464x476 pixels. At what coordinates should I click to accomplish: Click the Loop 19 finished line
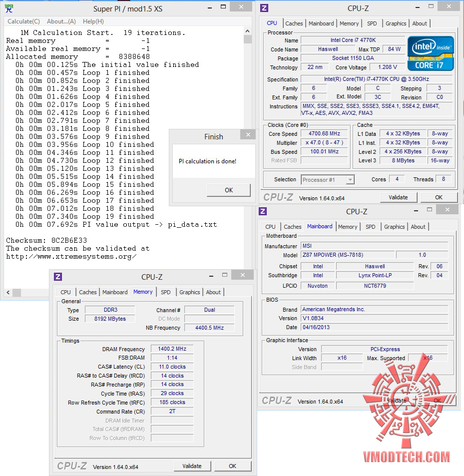pyautogui.click(x=85, y=216)
